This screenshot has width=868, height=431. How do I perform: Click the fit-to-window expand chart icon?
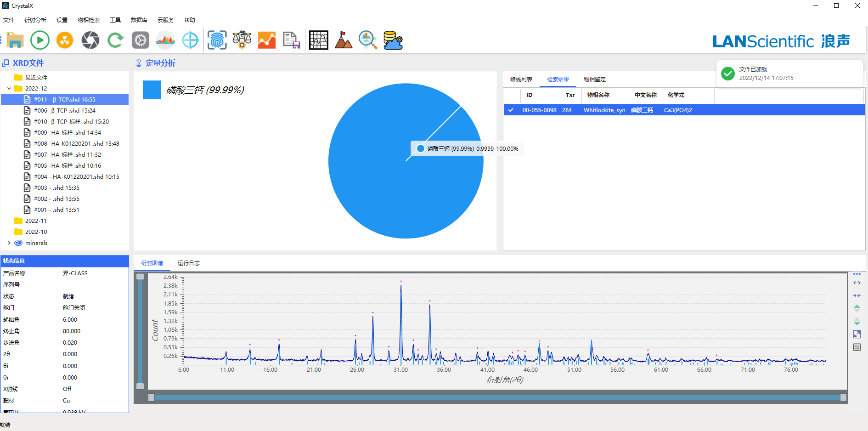(x=857, y=335)
